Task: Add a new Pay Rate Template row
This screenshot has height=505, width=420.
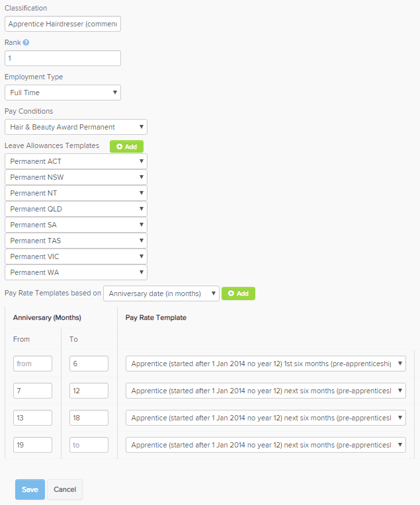Action: (x=238, y=293)
